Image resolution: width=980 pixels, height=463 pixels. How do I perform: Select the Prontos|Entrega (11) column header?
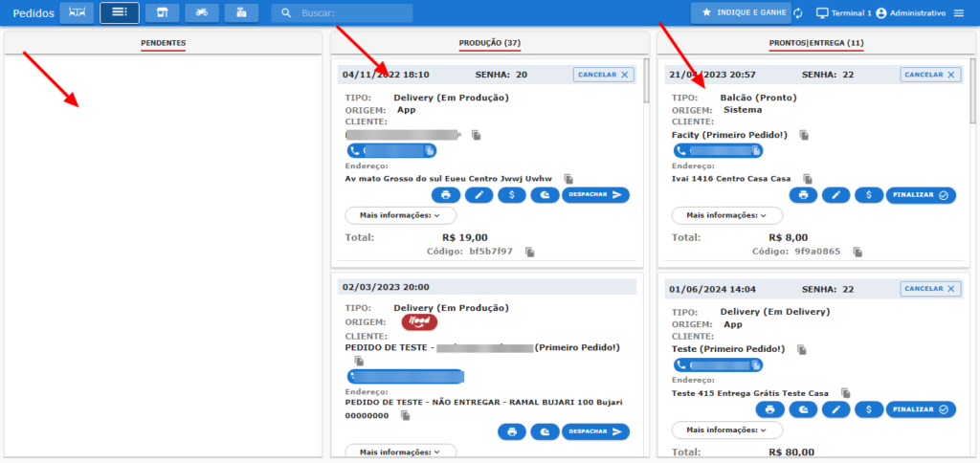click(815, 43)
